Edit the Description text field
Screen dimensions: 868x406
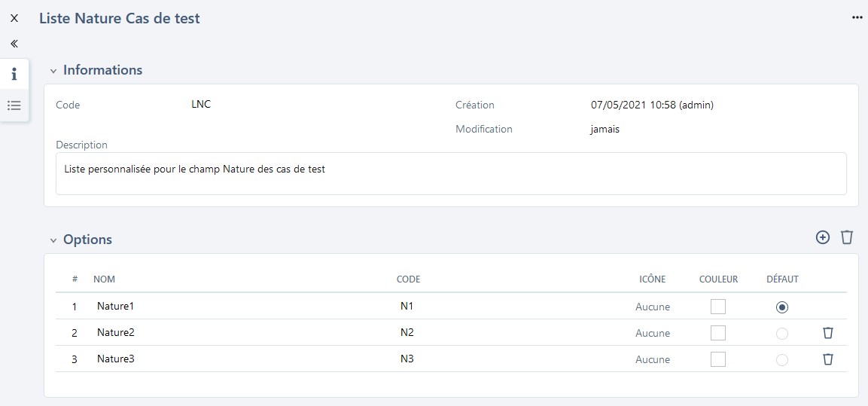coord(451,173)
